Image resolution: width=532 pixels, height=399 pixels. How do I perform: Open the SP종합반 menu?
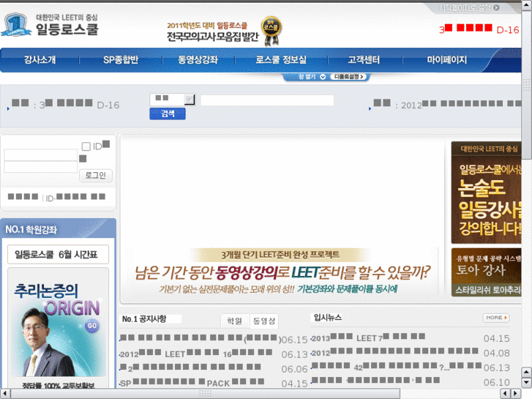pos(121,60)
